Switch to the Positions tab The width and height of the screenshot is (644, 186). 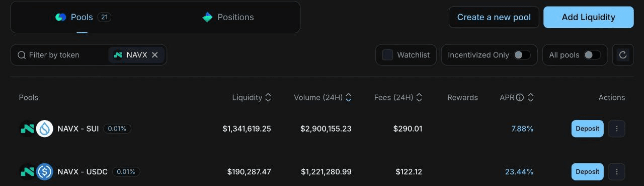(x=228, y=17)
